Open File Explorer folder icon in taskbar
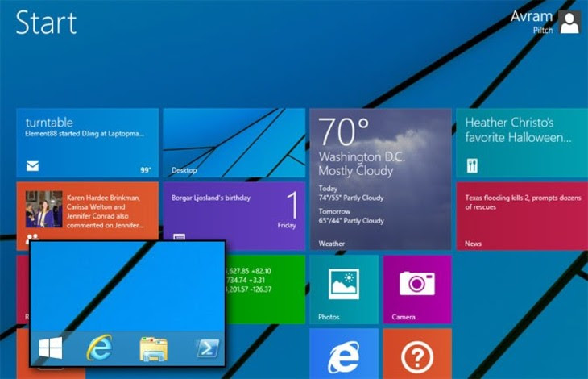Image resolution: width=588 pixels, height=379 pixels. 153,348
